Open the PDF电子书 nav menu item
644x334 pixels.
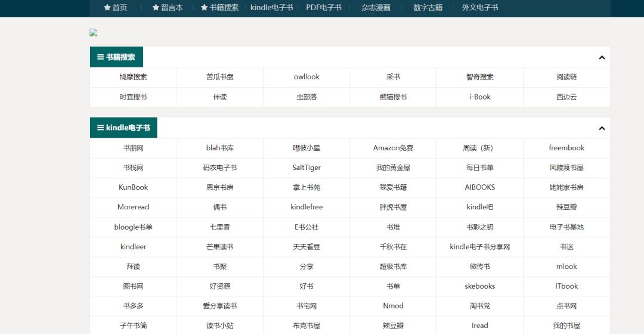click(x=324, y=7)
